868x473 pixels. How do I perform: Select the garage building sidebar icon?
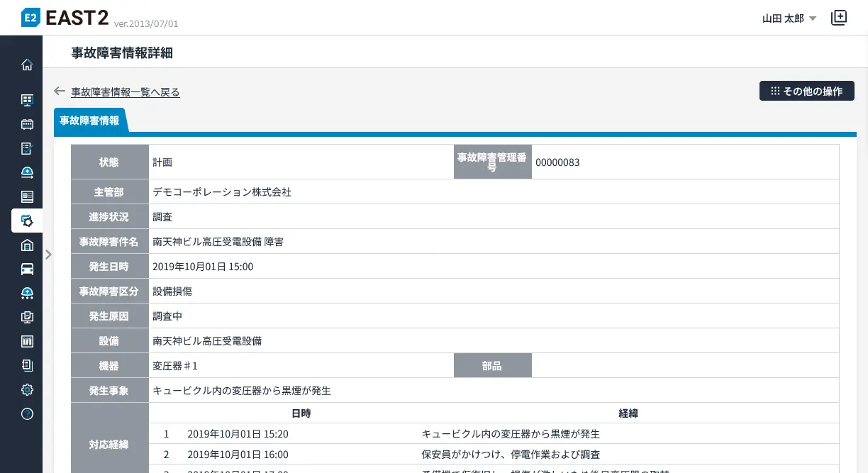tap(27, 245)
